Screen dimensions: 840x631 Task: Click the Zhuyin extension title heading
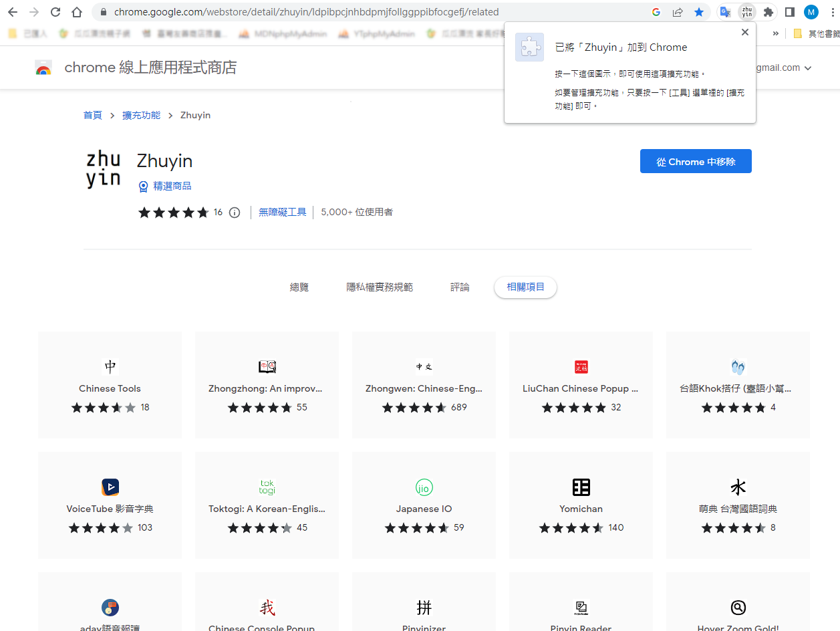click(x=164, y=161)
